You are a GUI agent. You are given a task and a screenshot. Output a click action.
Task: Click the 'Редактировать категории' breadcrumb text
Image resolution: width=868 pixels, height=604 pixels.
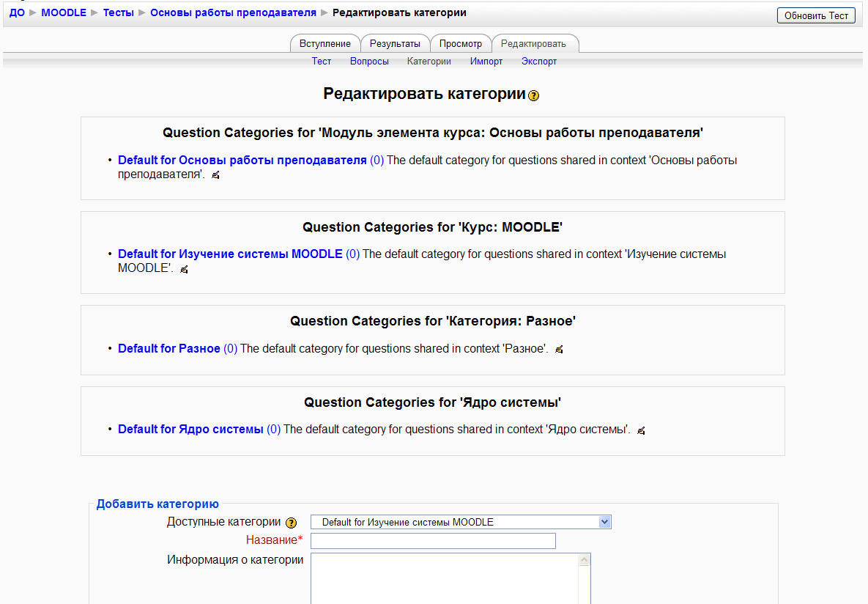pyautogui.click(x=399, y=12)
